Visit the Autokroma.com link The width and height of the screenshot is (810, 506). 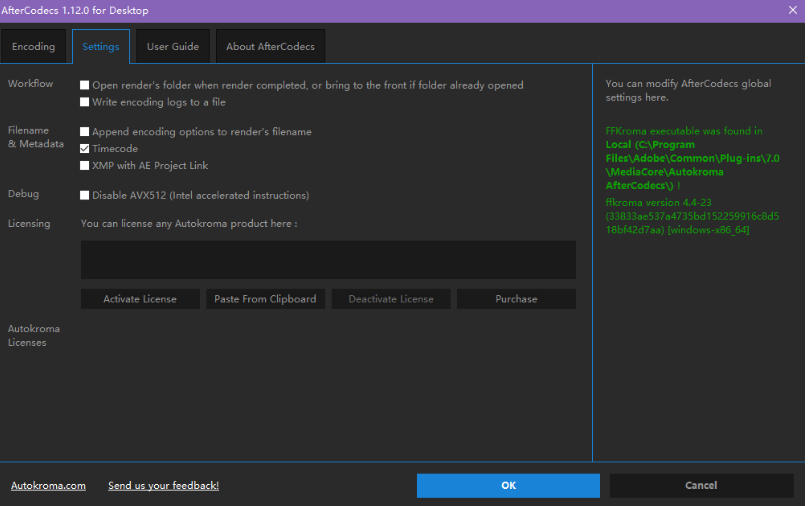[48, 486]
